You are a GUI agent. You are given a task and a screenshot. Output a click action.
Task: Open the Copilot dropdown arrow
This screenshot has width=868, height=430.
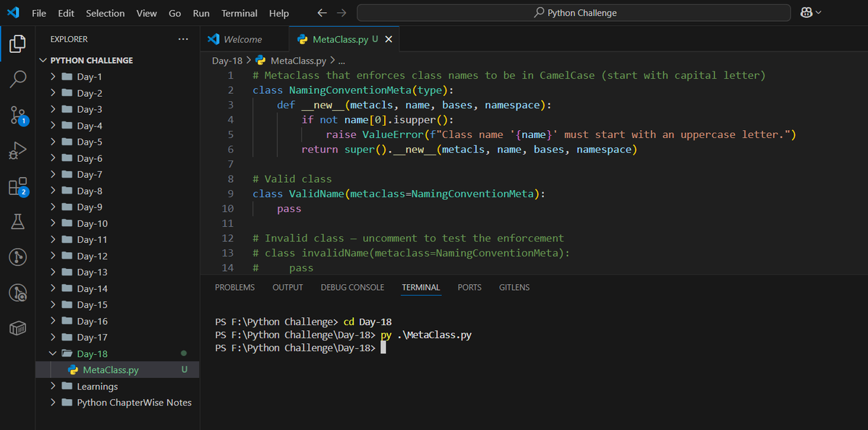click(x=819, y=13)
